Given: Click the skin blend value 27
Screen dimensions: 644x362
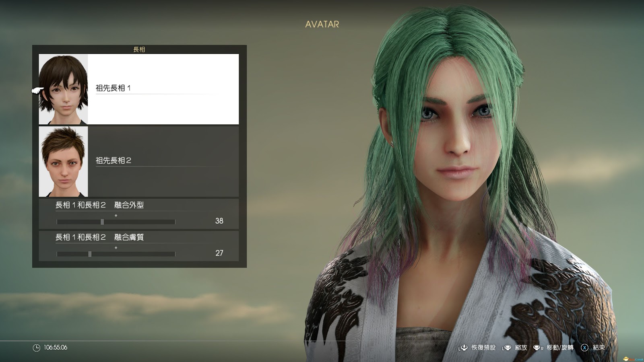Looking at the screenshot, I should (219, 253).
